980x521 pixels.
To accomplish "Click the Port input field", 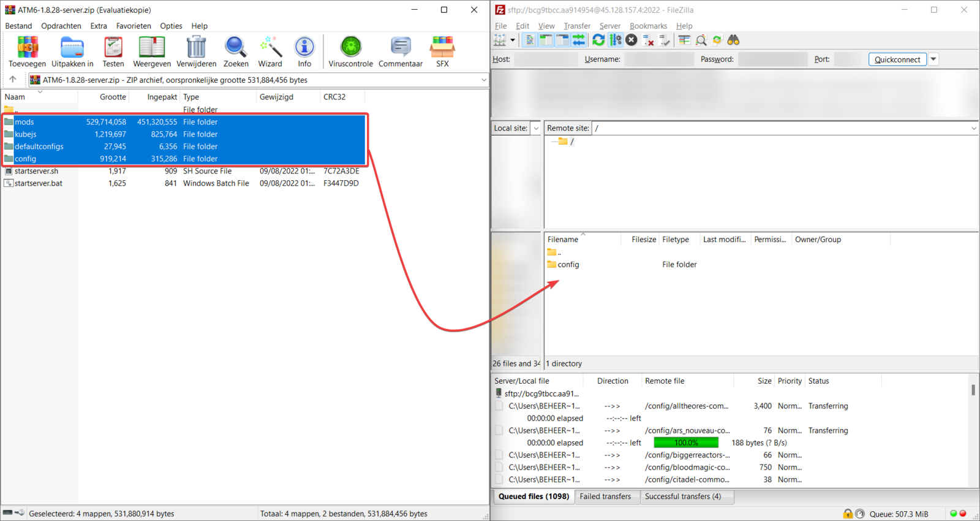I will (848, 59).
